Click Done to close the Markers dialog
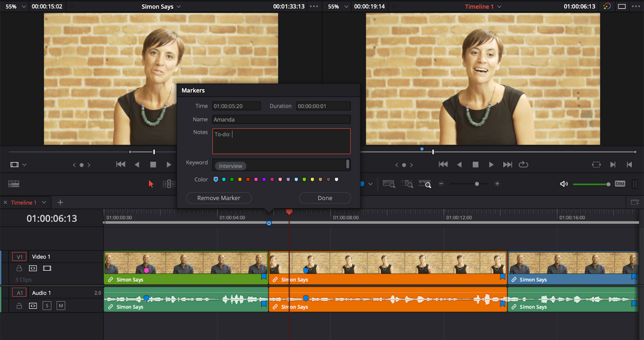Screen dimensions: 644x340 pos(325,198)
